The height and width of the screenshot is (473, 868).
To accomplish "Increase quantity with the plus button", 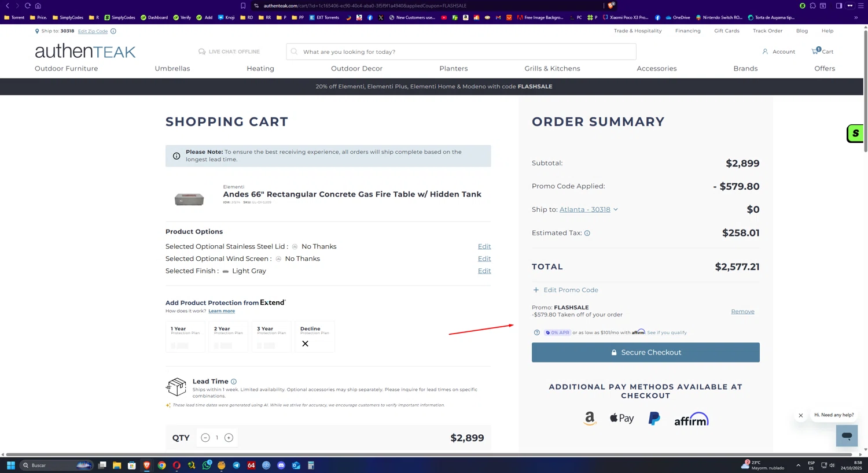I will point(229,438).
